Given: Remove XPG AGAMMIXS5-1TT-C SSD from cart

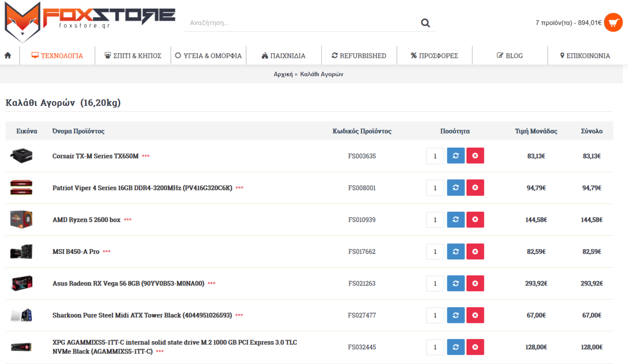Looking at the screenshot, I should pyautogui.click(x=475, y=347).
